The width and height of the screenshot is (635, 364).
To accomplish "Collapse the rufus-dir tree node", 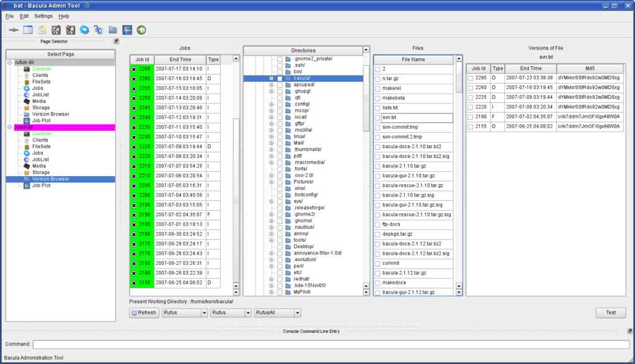I will pyautogui.click(x=9, y=62).
